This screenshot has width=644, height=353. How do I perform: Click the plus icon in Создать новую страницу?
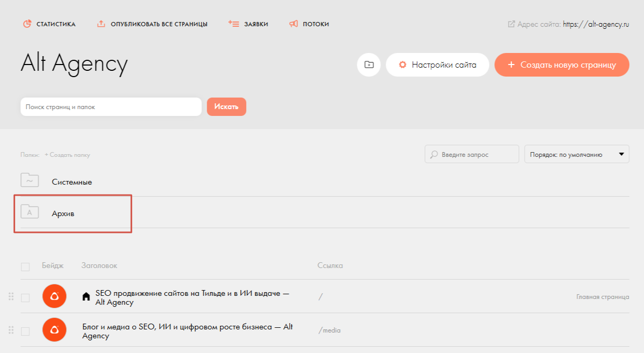[x=511, y=65]
